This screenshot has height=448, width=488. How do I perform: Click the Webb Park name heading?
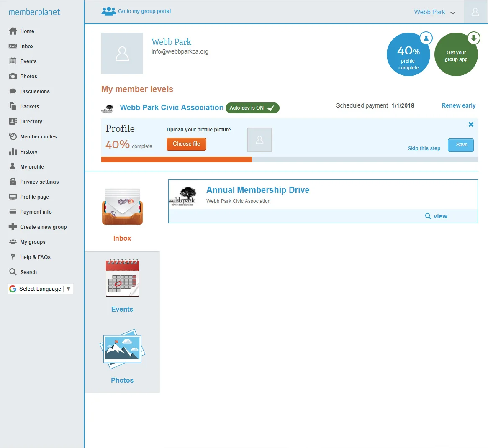(171, 42)
